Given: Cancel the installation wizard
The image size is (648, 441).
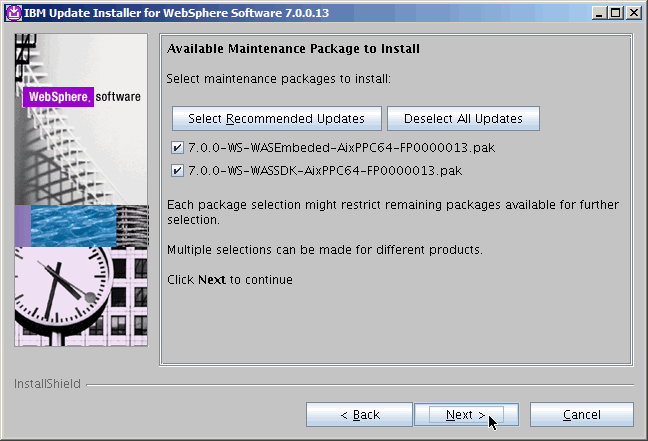Looking at the screenshot, I should (581, 414).
